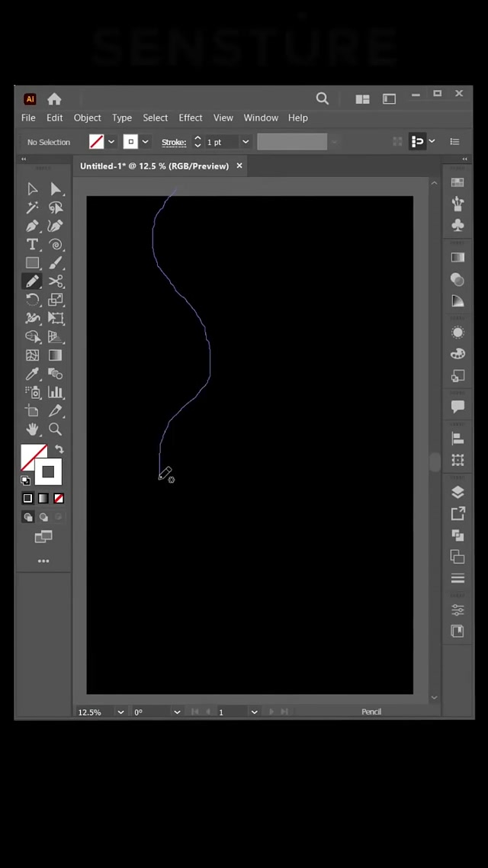Open the Layers panel icon
The height and width of the screenshot is (868, 488).
(457, 492)
